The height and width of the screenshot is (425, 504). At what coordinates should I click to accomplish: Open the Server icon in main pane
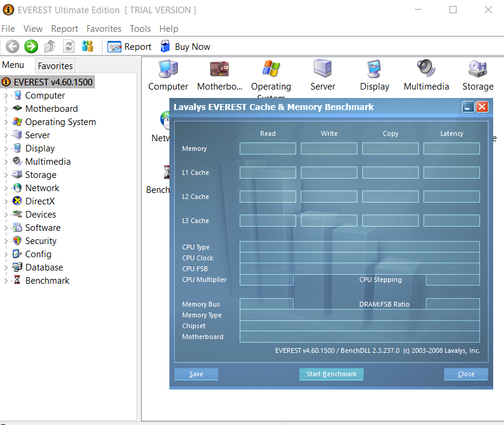[x=323, y=68]
